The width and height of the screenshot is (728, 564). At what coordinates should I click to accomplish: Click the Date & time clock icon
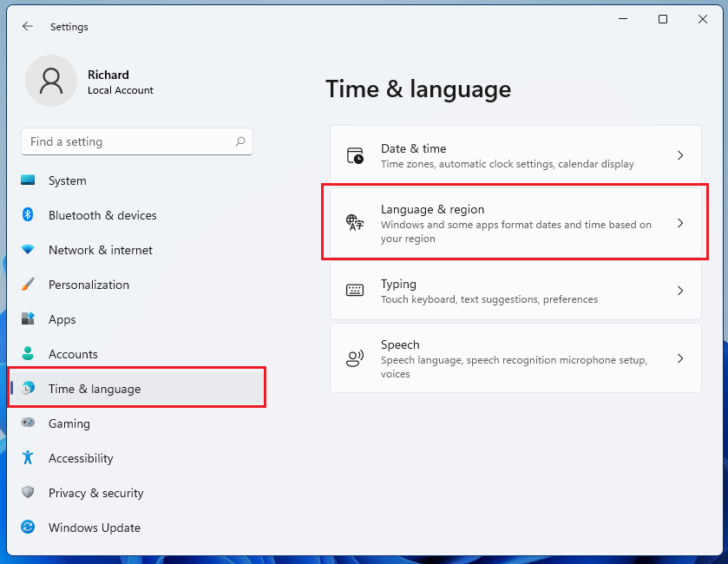tap(355, 156)
